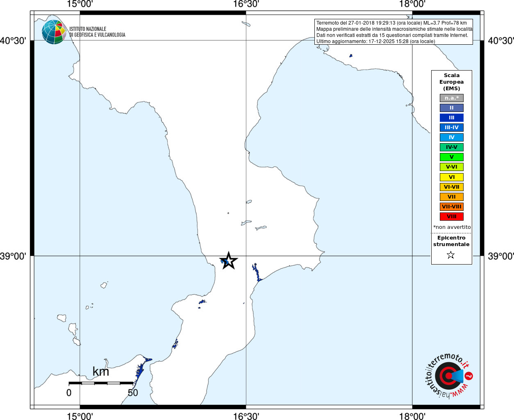Select the orange VII legend swatch
Screen dimensions: 514x420
pos(452,197)
